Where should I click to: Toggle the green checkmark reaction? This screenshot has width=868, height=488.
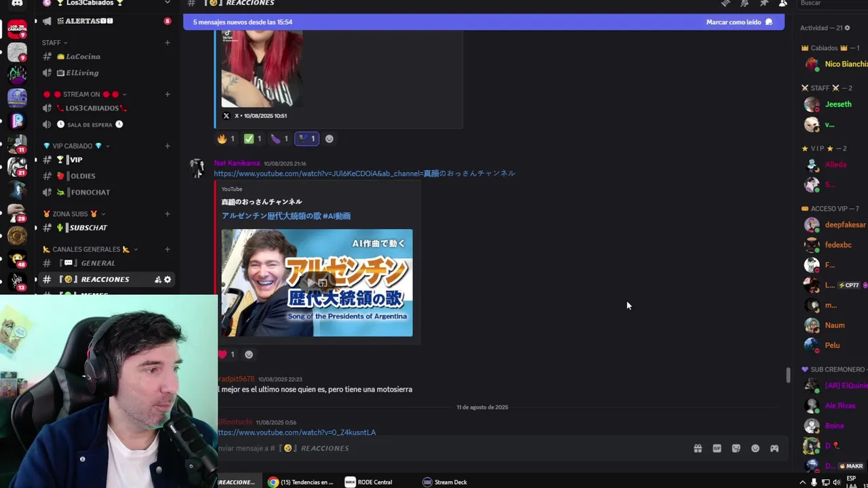[x=253, y=139]
